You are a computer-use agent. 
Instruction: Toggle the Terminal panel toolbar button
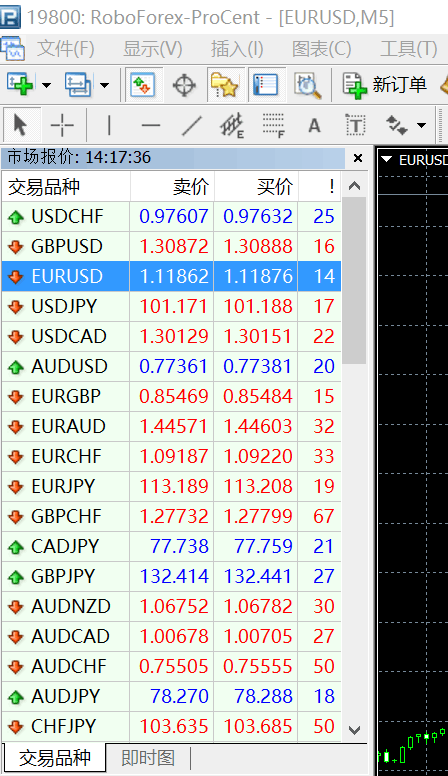click(266, 85)
